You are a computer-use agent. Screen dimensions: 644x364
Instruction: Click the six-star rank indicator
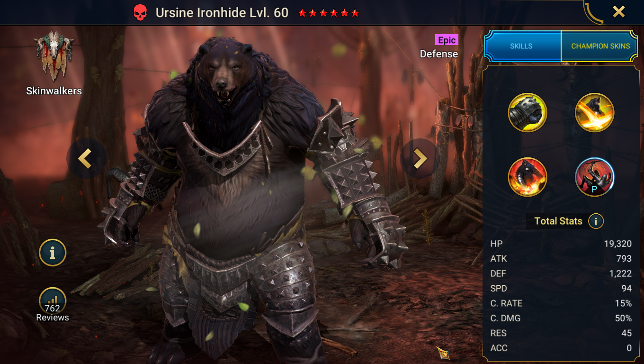329,13
